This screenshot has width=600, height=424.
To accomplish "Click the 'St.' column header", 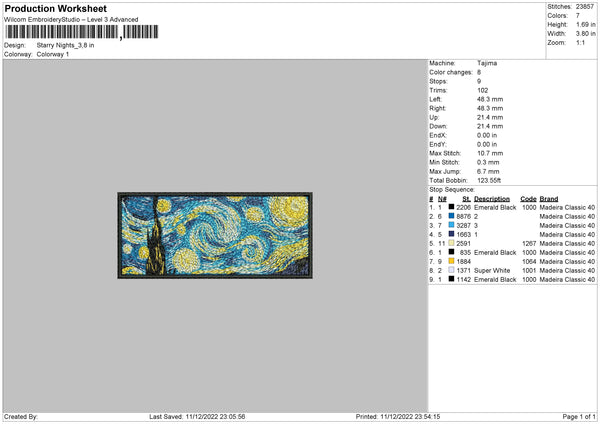I will pyautogui.click(x=466, y=199).
